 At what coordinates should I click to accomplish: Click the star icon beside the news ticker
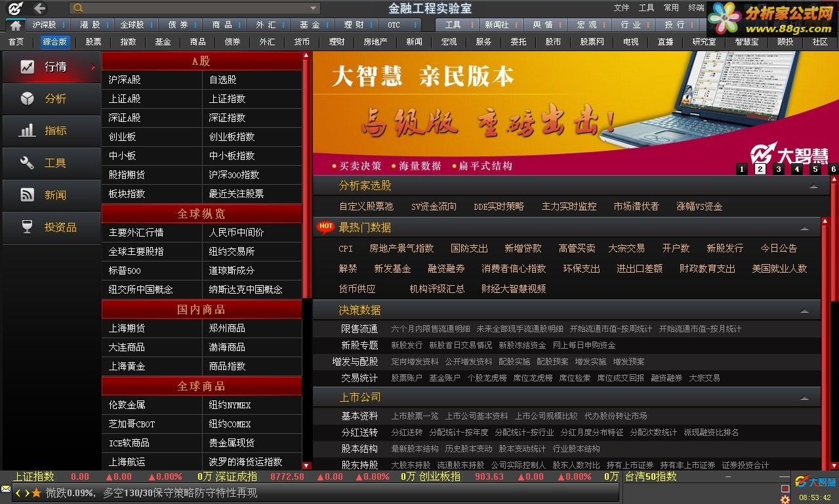pyautogui.click(x=37, y=493)
